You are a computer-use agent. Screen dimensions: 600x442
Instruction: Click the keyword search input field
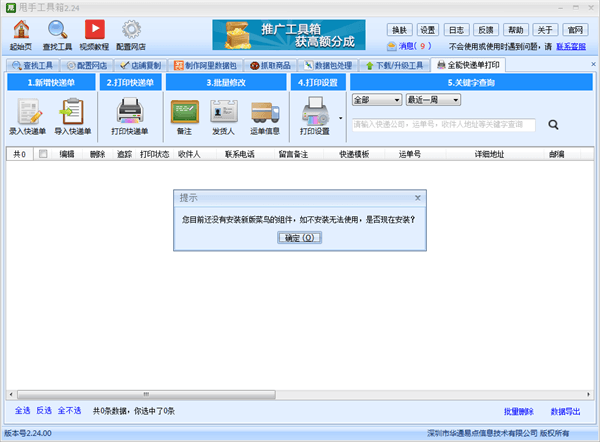pyautogui.click(x=442, y=125)
